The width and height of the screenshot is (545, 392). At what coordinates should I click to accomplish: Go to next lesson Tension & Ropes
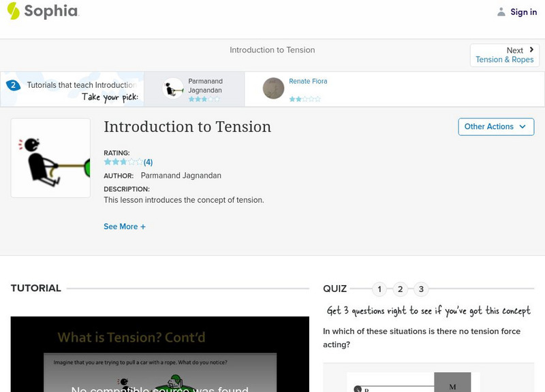504,59
